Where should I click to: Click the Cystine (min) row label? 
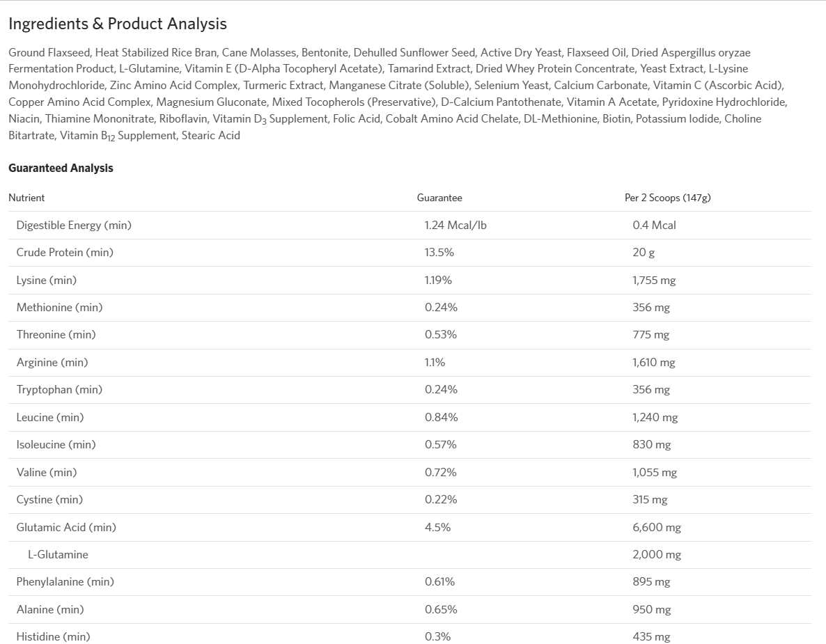coord(49,500)
